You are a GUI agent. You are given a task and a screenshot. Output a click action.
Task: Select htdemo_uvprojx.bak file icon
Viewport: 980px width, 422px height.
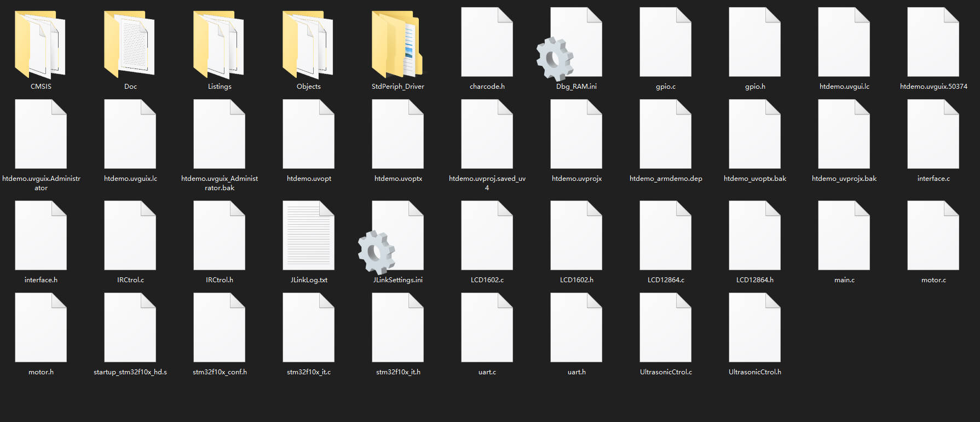pos(844,134)
